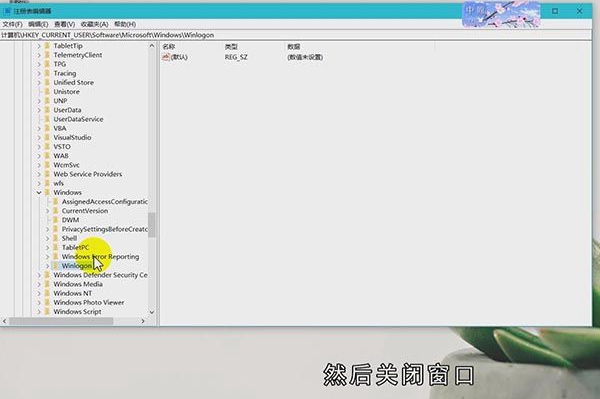Open the 文件(F) menu
This screenshot has height=399, width=600.
pos(12,24)
